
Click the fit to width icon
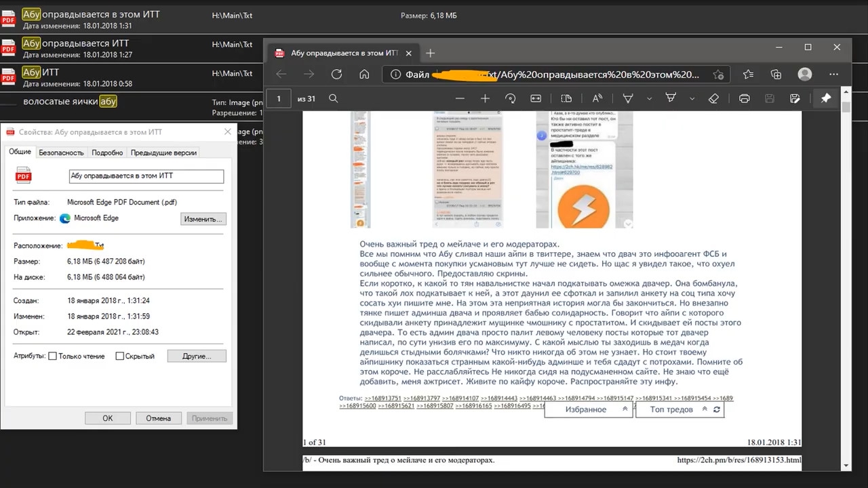pos(536,98)
